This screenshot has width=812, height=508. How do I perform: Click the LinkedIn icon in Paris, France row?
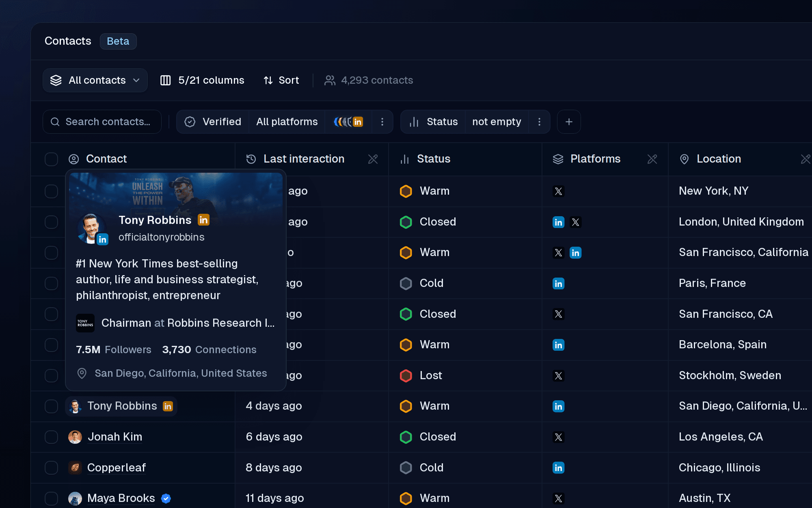(559, 284)
